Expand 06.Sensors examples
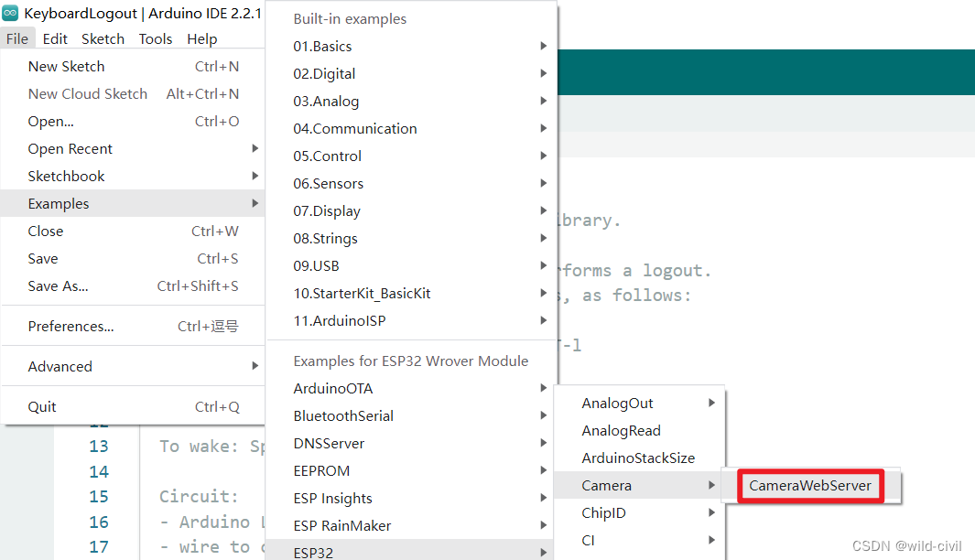This screenshot has height=560, width=975. 411,183
